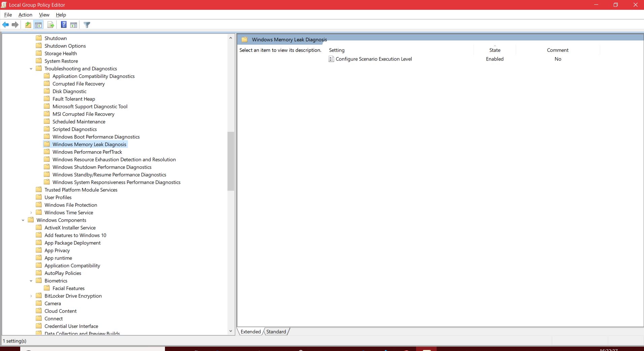Select Windows File Protection folder
The width and height of the screenshot is (644, 351).
click(71, 205)
